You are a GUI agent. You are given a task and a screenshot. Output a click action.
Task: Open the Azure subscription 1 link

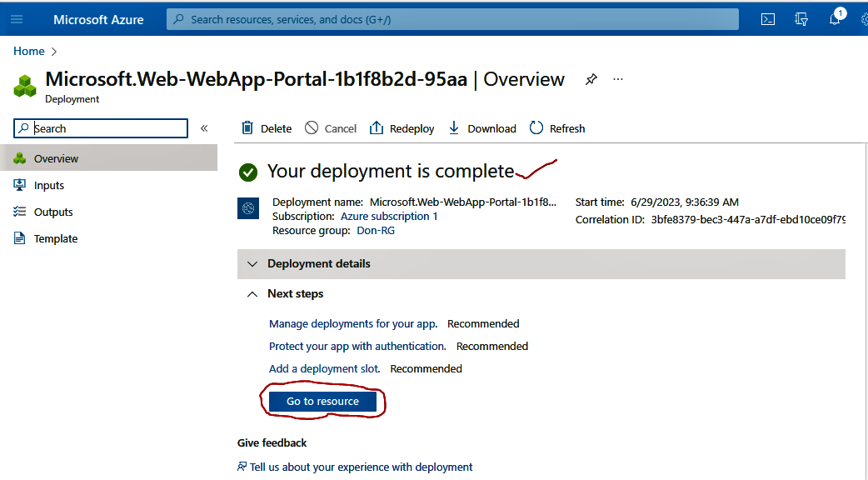pos(389,216)
